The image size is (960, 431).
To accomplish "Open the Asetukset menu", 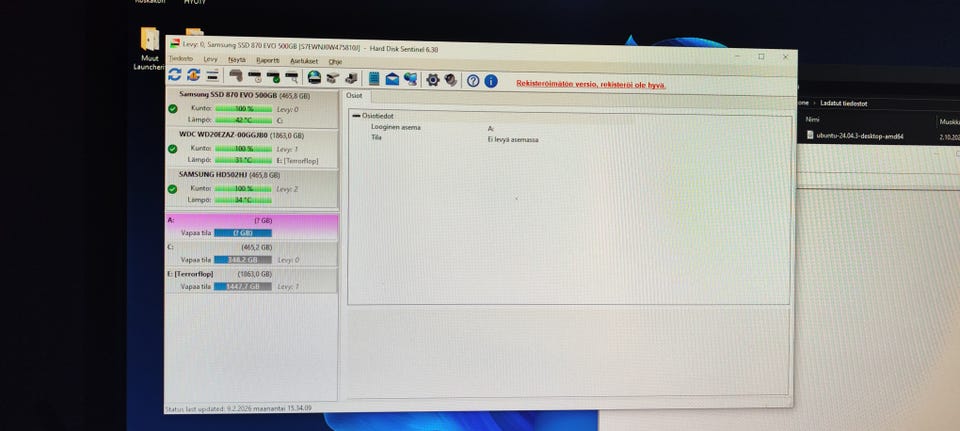I will [304, 61].
